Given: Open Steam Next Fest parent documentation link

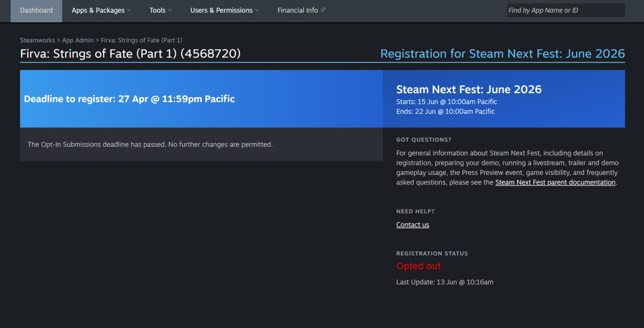Looking at the screenshot, I should (555, 182).
